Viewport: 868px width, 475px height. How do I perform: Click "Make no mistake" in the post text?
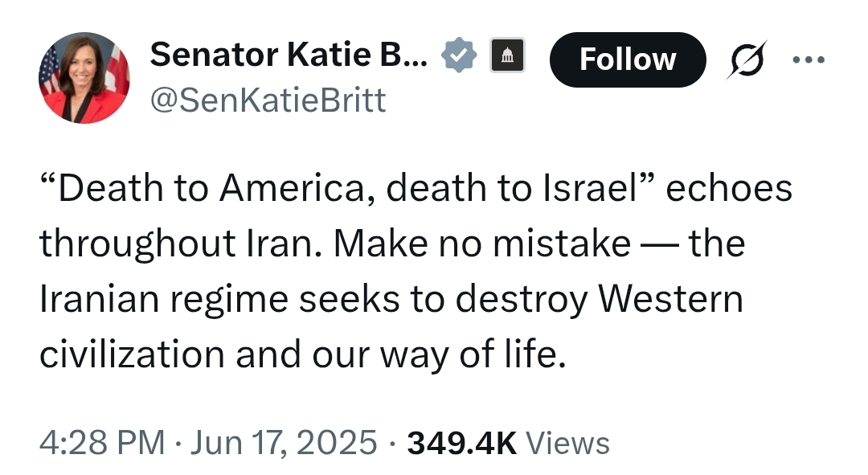pyautogui.click(x=482, y=244)
